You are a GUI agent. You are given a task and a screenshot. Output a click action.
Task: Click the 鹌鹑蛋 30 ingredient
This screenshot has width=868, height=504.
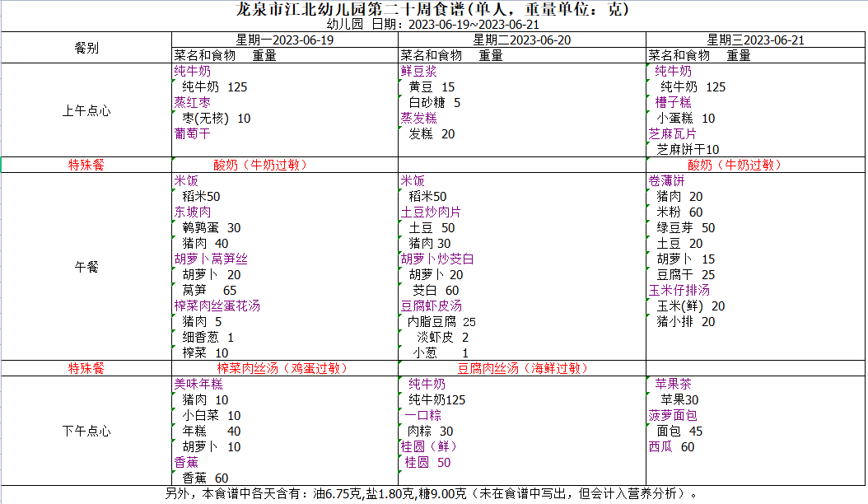pyautogui.click(x=212, y=227)
